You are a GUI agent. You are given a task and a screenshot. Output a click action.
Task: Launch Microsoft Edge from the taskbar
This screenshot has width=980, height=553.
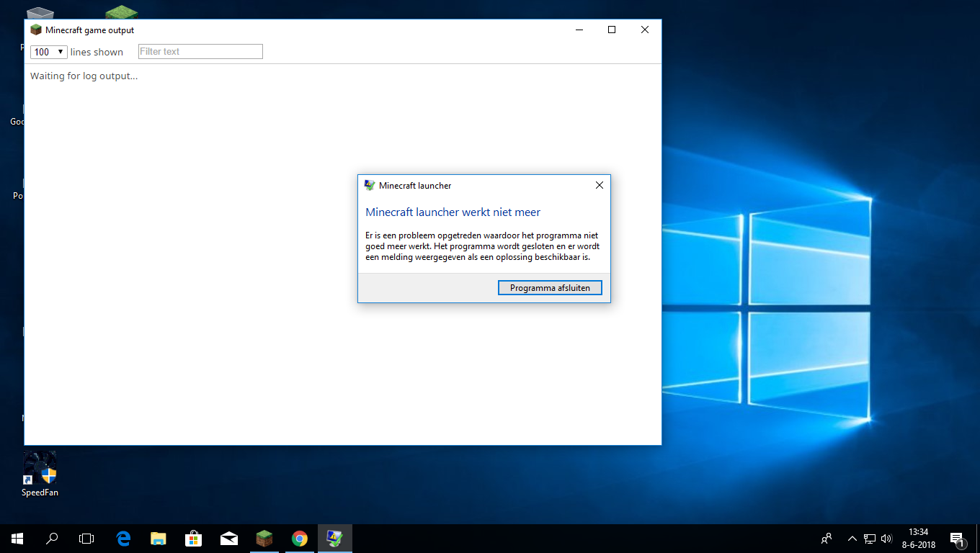pyautogui.click(x=123, y=539)
